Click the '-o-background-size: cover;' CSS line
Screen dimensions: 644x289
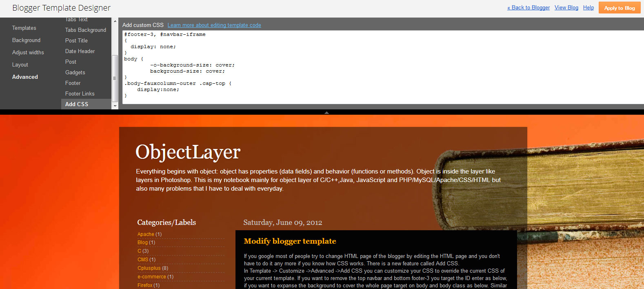(192, 65)
